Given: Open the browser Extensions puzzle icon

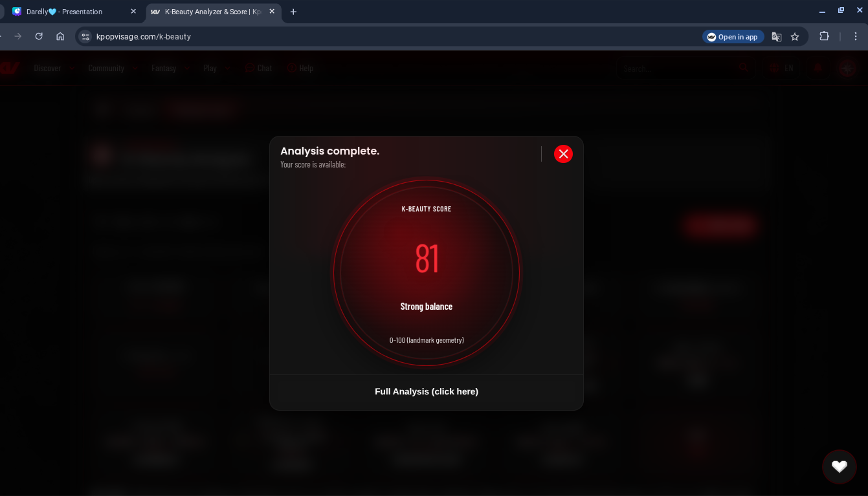Looking at the screenshot, I should coord(824,37).
